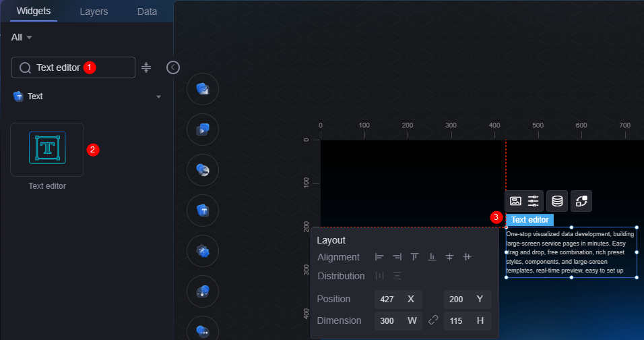Image resolution: width=644 pixels, height=340 pixels.
Task: Click the Distribution label
Action: click(x=341, y=277)
